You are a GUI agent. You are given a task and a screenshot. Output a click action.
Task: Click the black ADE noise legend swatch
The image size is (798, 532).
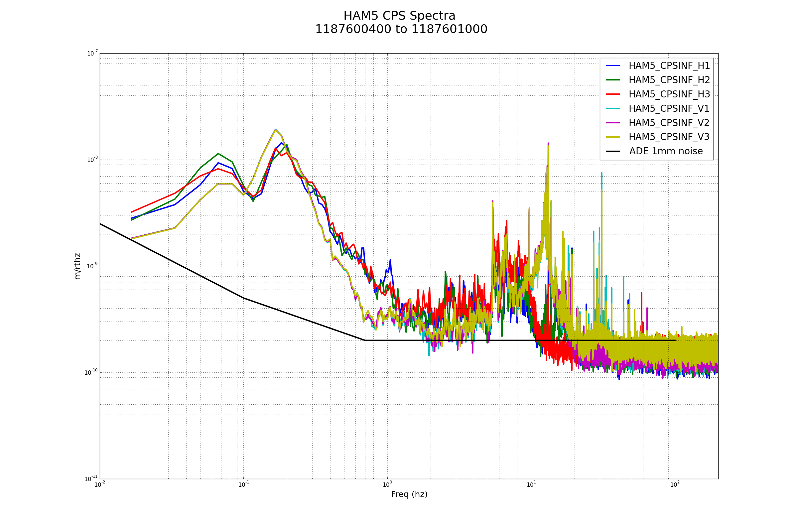[613, 151]
